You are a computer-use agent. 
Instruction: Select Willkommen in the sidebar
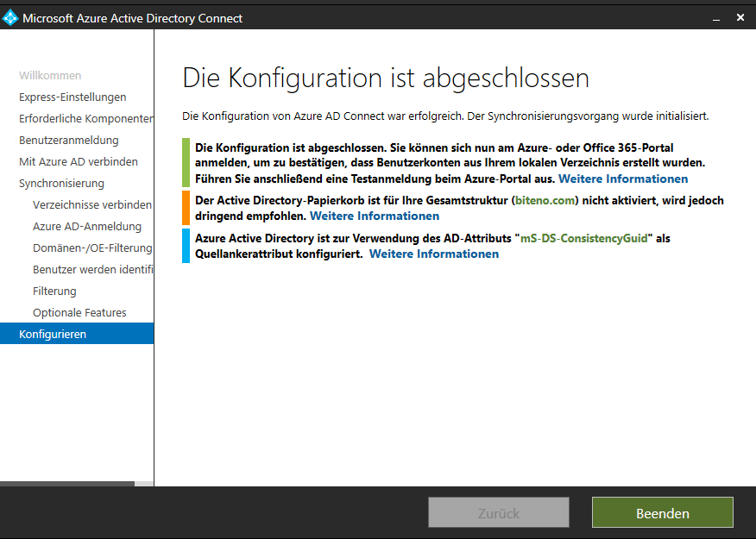(x=50, y=76)
